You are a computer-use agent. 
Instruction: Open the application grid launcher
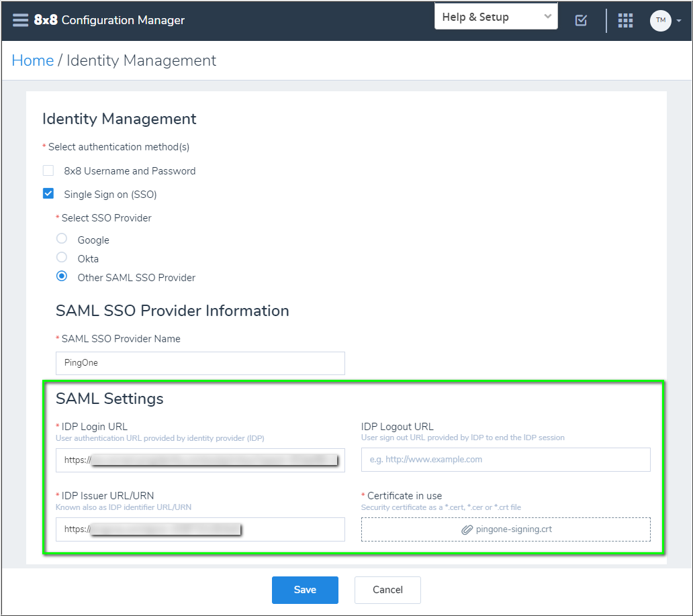[x=625, y=20]
